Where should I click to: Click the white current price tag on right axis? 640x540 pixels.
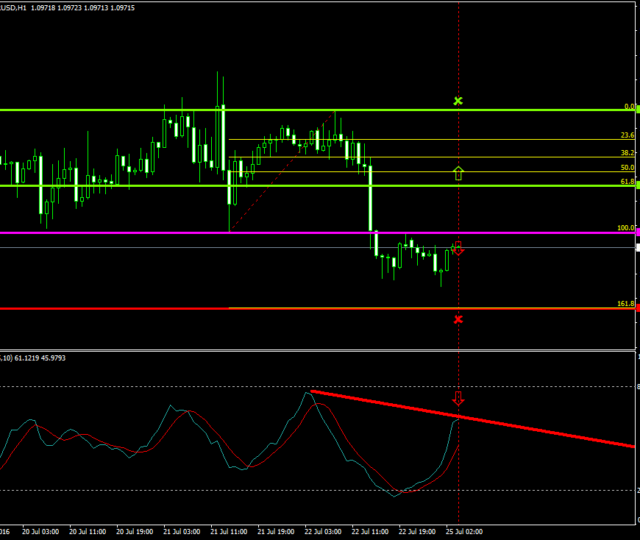point(636,247)
